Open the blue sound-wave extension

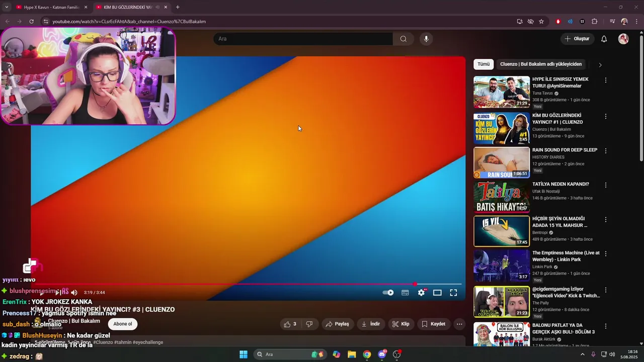coord(570,22)
